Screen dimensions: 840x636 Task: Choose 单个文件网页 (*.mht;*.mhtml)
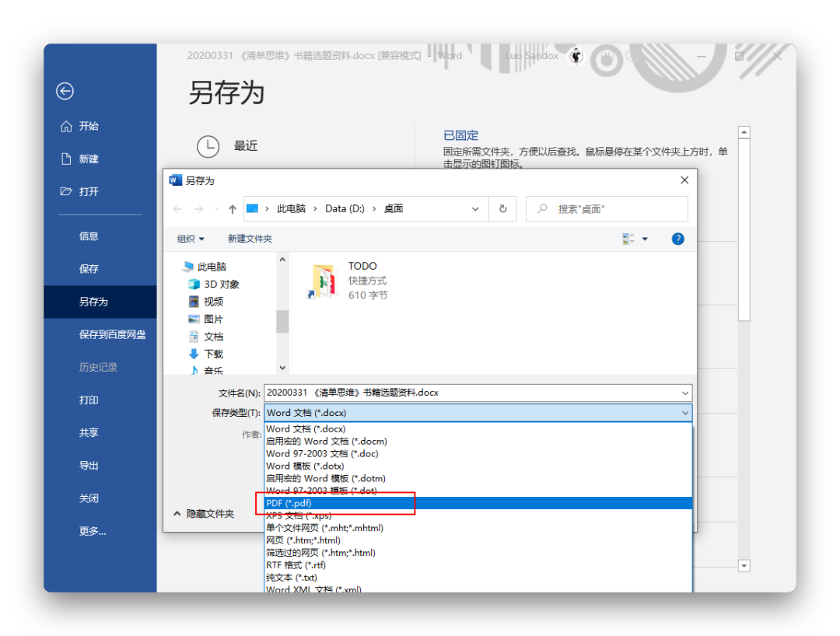click(478, 529)
